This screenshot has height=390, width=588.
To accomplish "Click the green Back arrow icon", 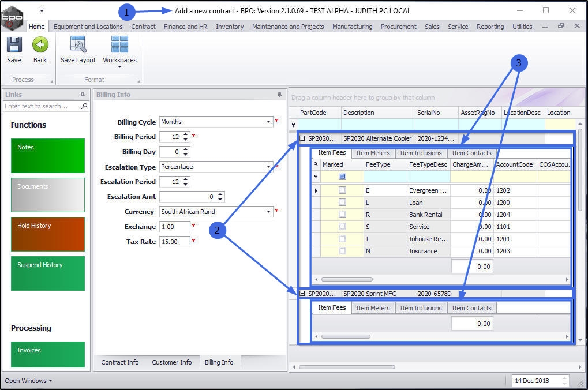I will coord(40,44).
